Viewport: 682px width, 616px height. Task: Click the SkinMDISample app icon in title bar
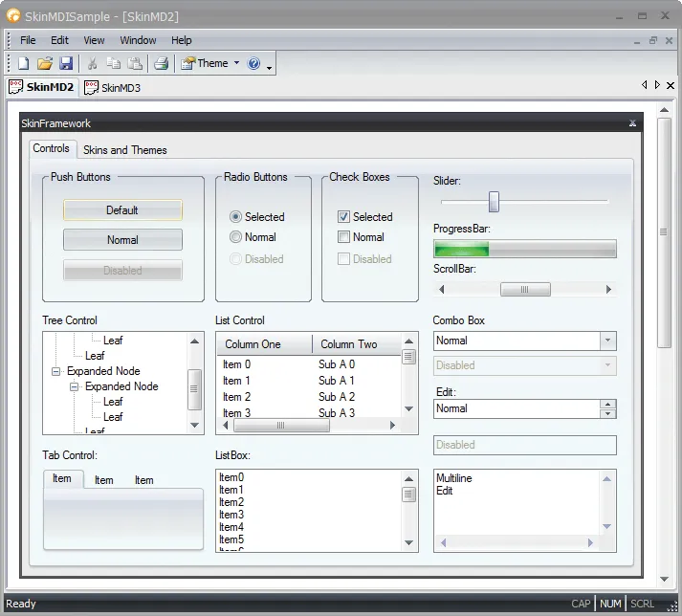coord(13,16)
